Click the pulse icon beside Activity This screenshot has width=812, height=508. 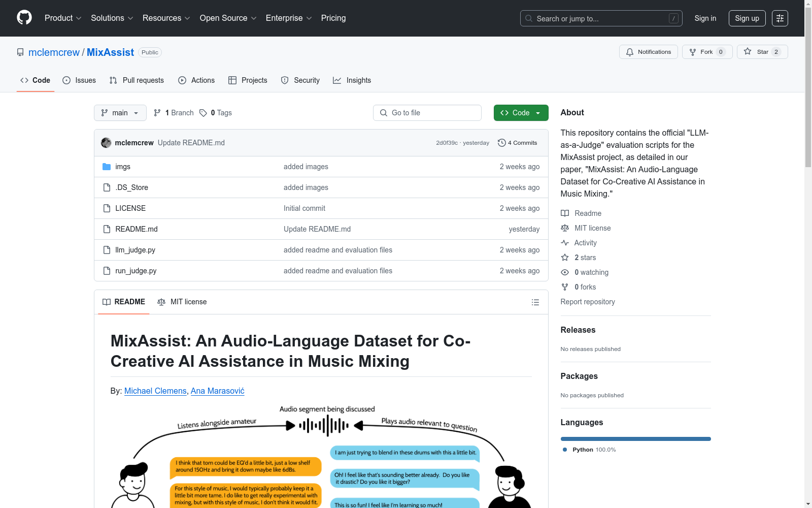(x=565, y=243)
